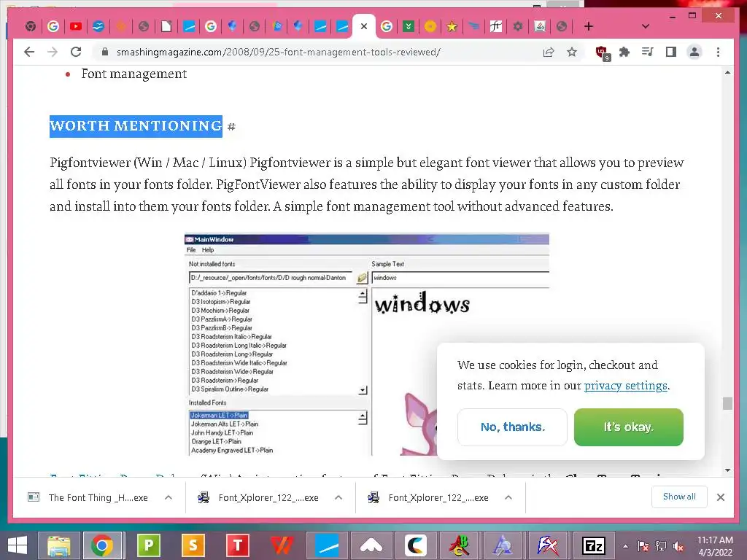Decline cookies with No, thanks
Image resolution: width=747 pixels, height=560 pixels.
pyautogui.click(x=512, y=427)
